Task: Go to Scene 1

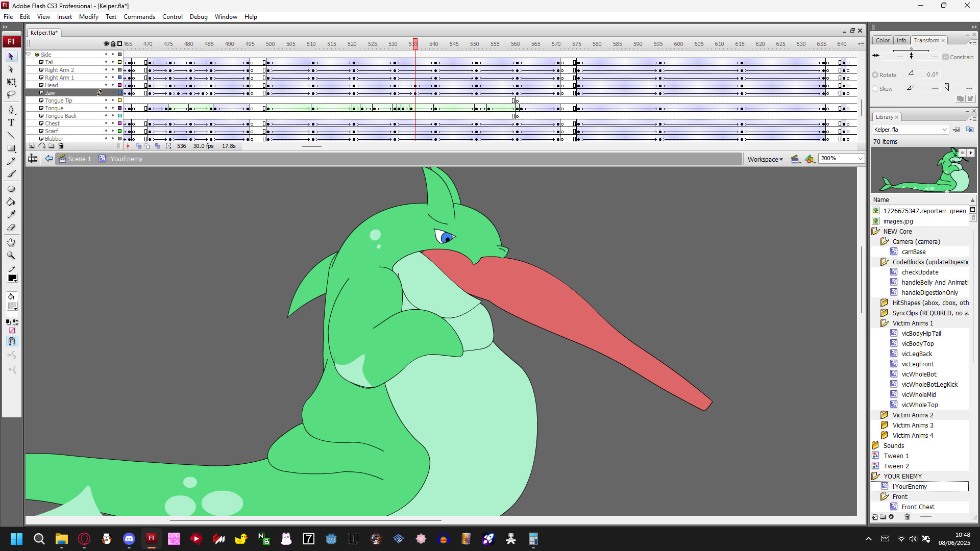Action: point(76,159)
